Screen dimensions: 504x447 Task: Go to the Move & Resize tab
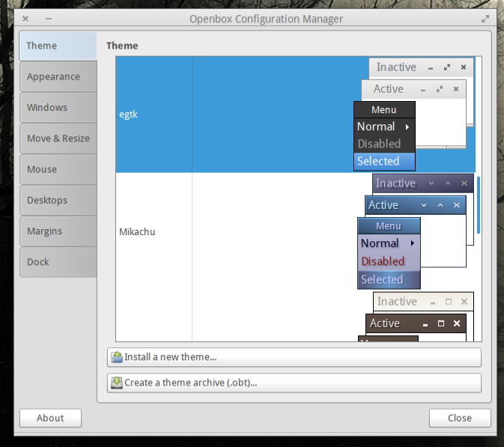(x=58, y=139)
